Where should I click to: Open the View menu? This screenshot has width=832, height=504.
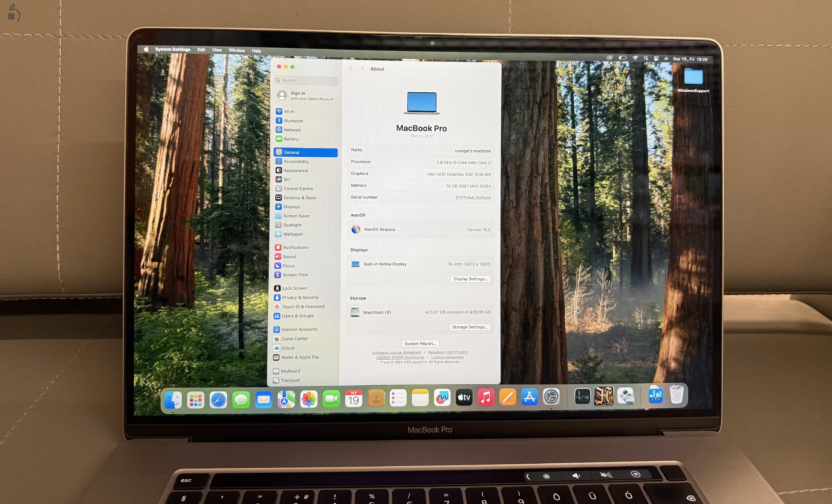[x=217, y=50]
